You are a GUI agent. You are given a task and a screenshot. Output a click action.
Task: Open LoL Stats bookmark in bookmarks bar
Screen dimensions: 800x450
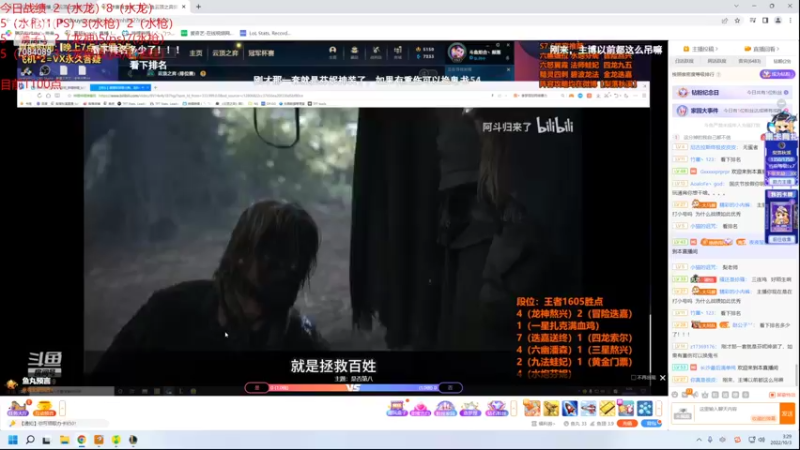point(265,33)
